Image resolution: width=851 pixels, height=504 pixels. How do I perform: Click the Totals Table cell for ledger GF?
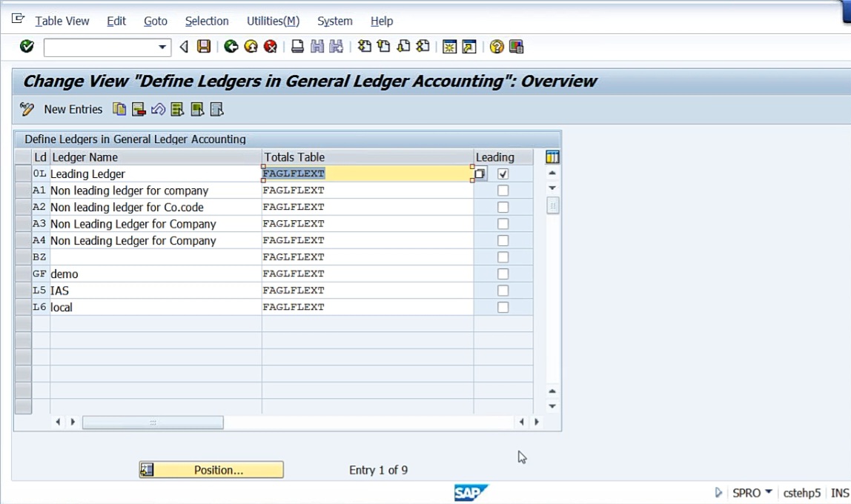tap(368, 274)
